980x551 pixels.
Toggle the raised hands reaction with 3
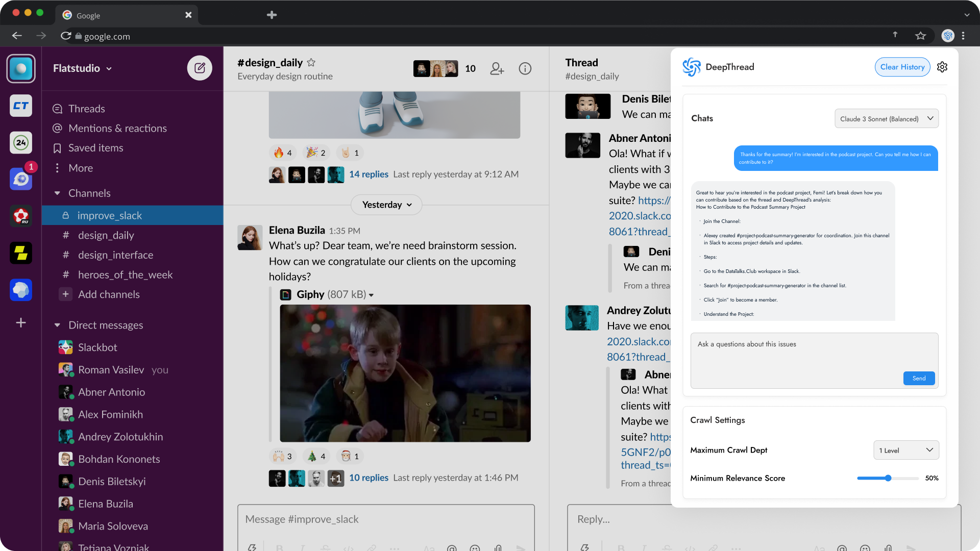(x=283, y=456)
